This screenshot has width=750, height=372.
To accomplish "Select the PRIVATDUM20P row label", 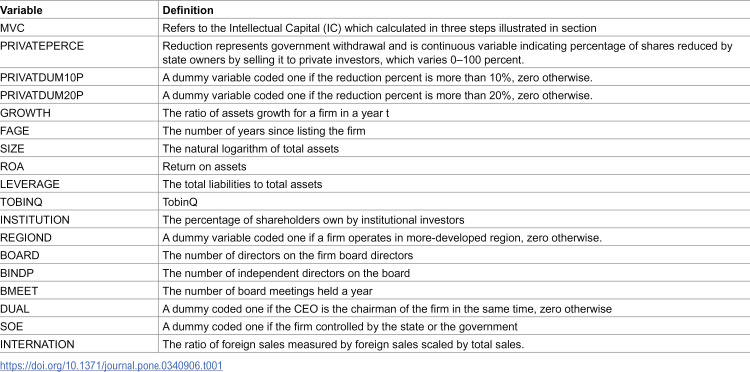I will click(42, 95).
